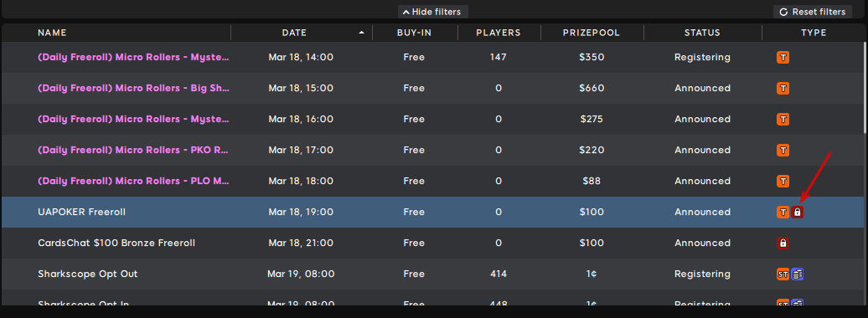This screenshot has height=318, width=868.
Task: Click the T icon on the 14:00 Mystery freeroll
Action: [783, 57]
